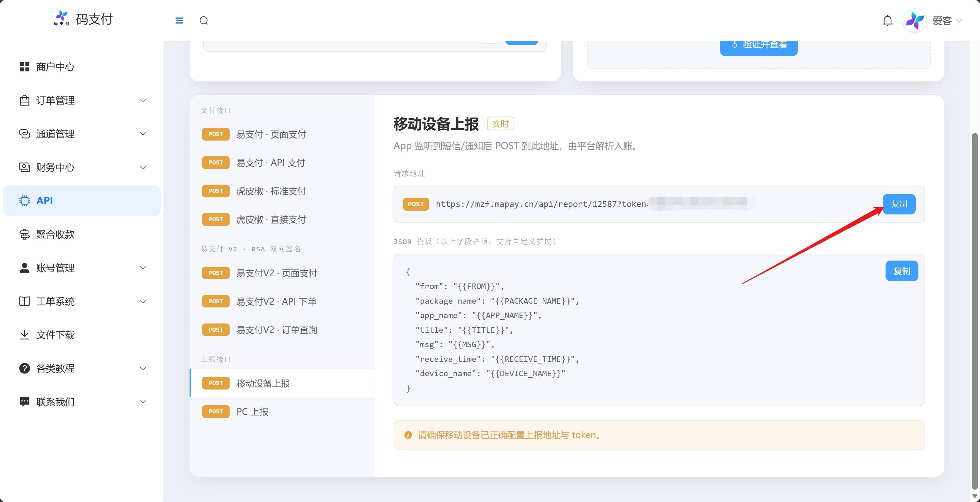Expand the 账号管理 chevron
Screen dimensions: 980x502
[143, 268]
